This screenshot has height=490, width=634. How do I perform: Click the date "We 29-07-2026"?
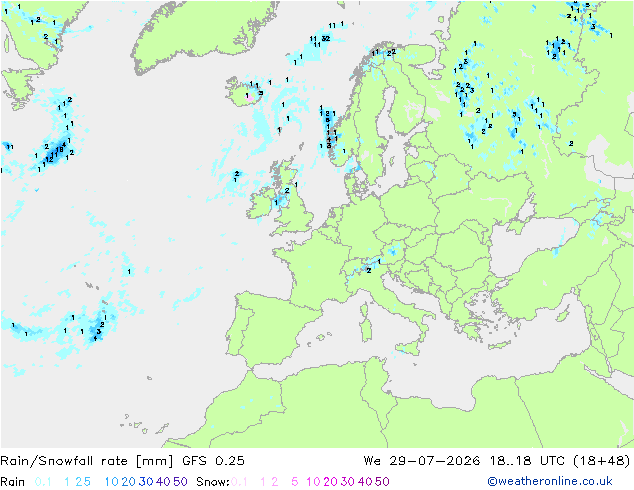click(x=422, y=461)
